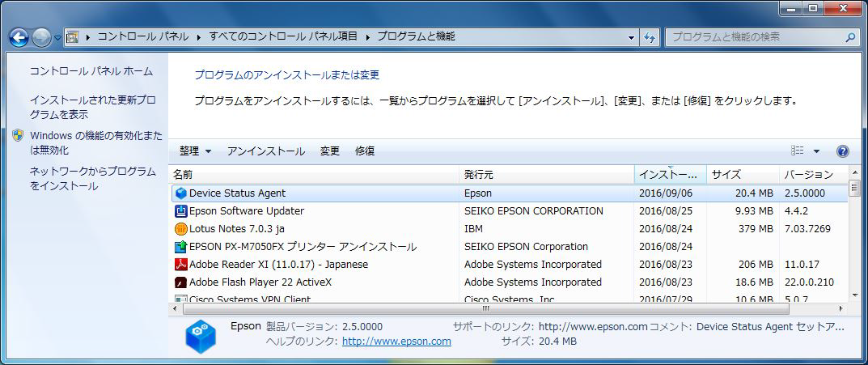Go to コントロール パネル ホーム
This screenshot has height=365, width=868.
pyautogui.click(x=91, y=71)
